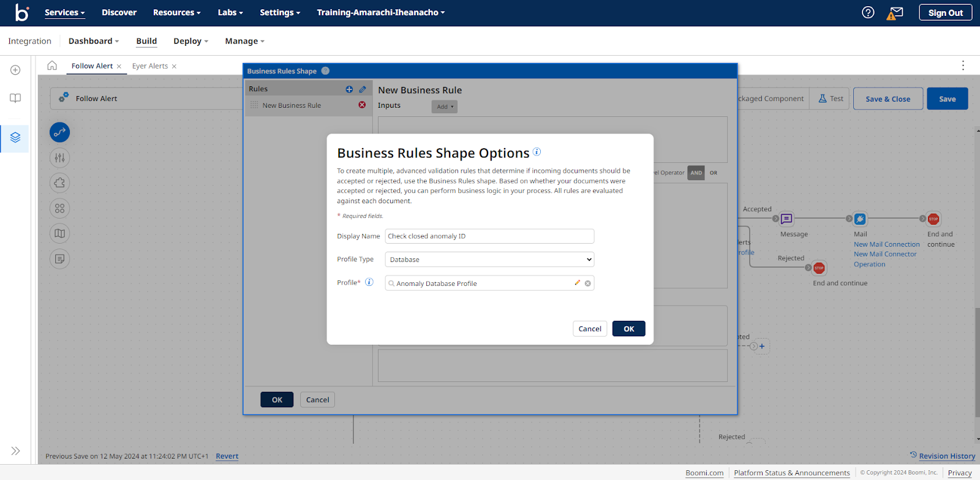Add a new rule with the plus icon
This screenshot has height=480, width=980.
point(349,89)
